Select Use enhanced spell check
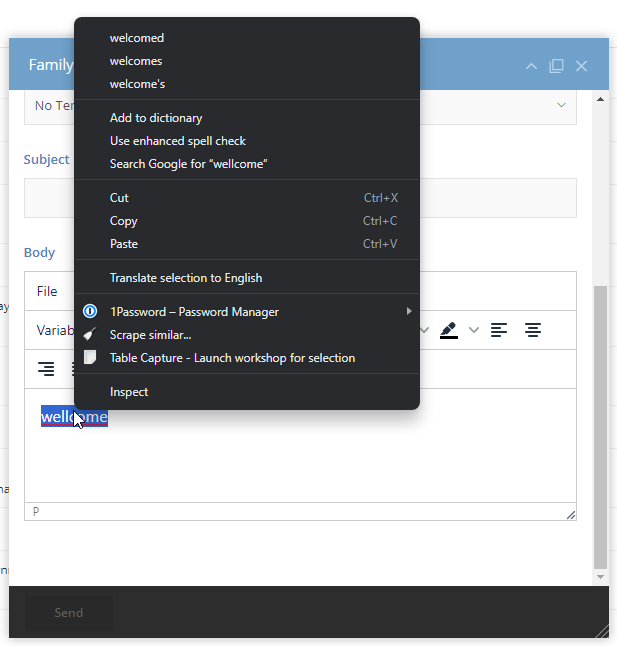 [x=247, y=141]
